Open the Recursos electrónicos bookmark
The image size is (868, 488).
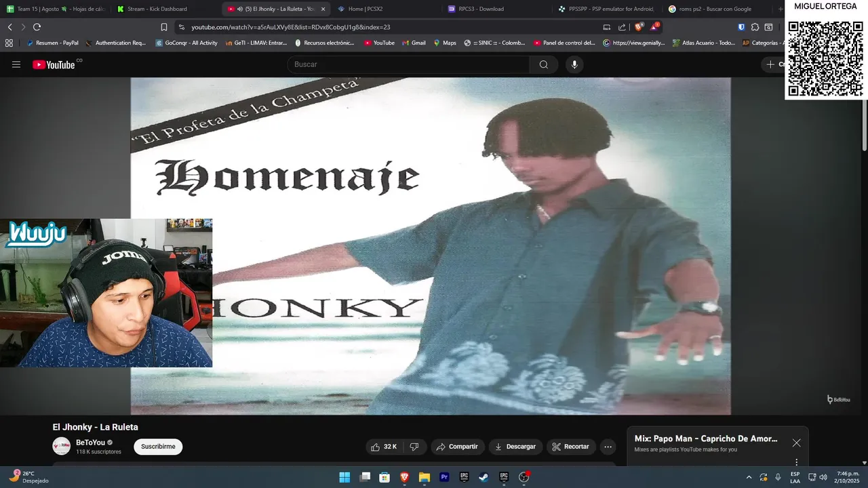(324, 43)
